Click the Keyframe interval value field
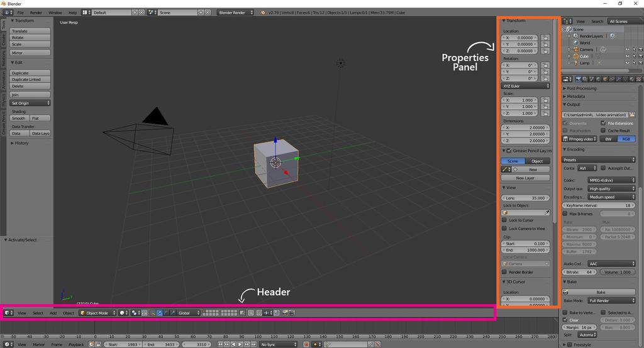Screen dimensions: 644x348 click(x=599, y=205)
